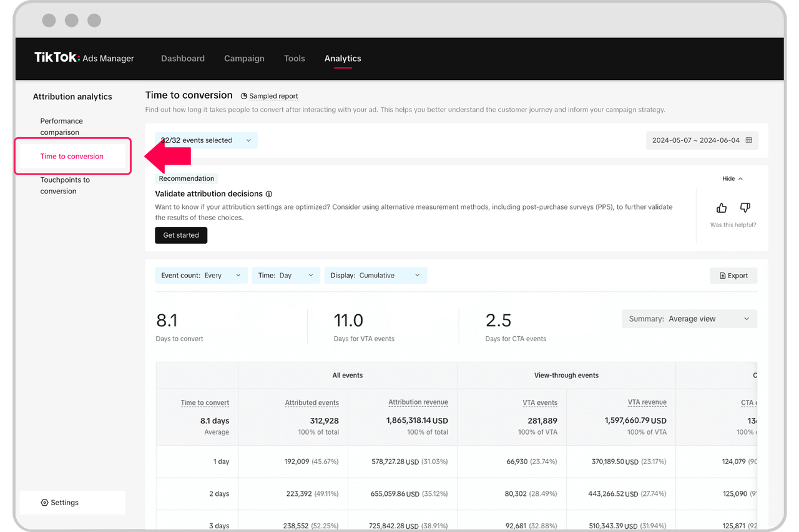The width and height of the screenshot is (799, 532).
Task: Click the 1,865,318.14 USD total revenue value
Action: (x=417, y=421)
